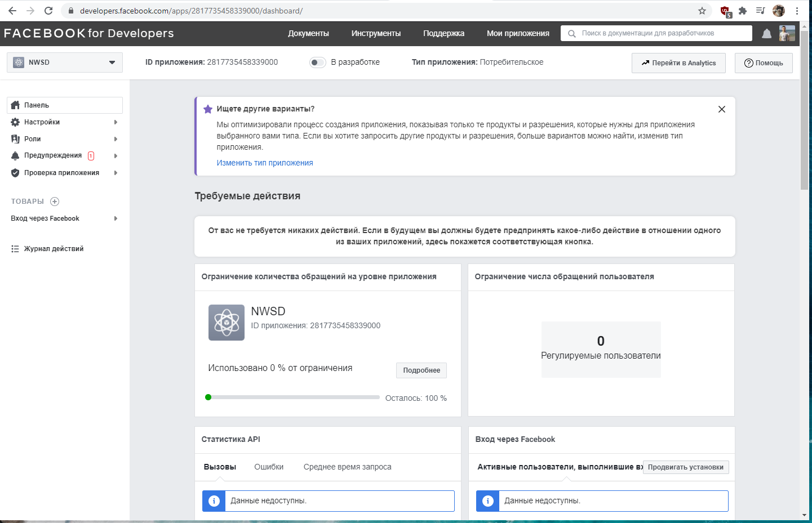The width and height of the screenshot is (812, 523).
Task: Select Активные пользователи tab
Action: [x=560, y=467]
